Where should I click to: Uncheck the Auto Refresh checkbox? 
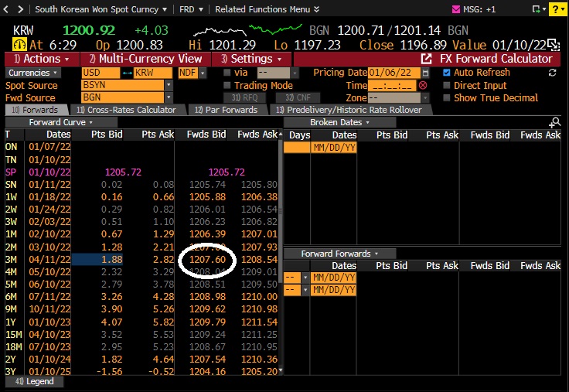pyautogui.click(x=447, y=73)
